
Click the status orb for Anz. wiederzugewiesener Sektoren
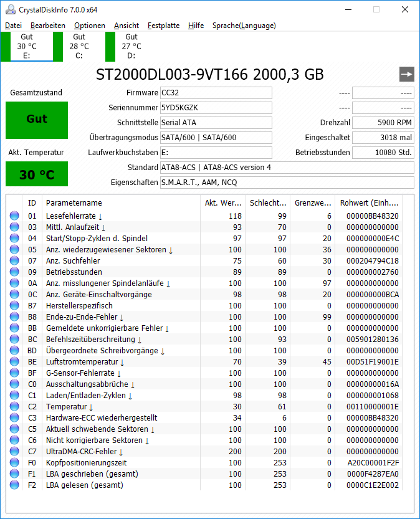click(x=14, y=250)
